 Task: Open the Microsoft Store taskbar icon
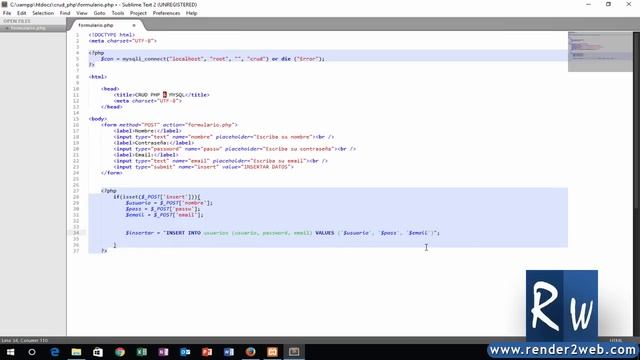coord(98,352)
